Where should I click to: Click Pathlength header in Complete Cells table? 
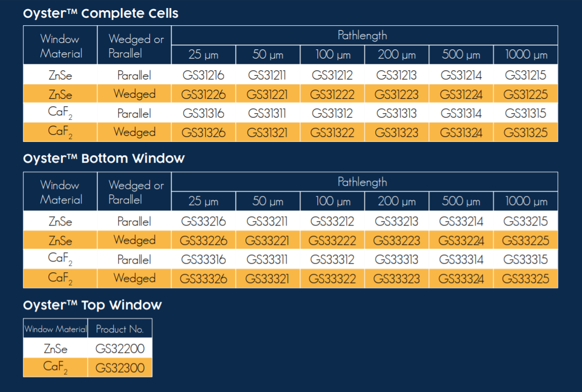click(x=362, y=35)
